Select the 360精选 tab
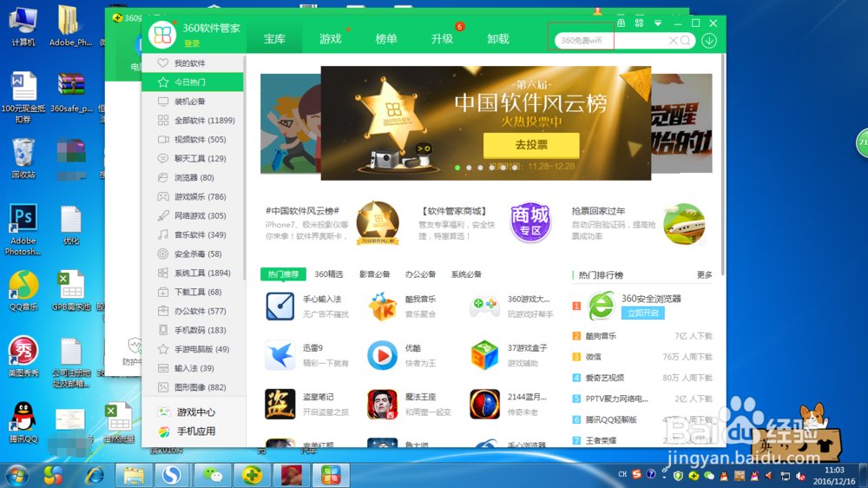The width and height of the screenshot is (868, 488). pos(329,274)
